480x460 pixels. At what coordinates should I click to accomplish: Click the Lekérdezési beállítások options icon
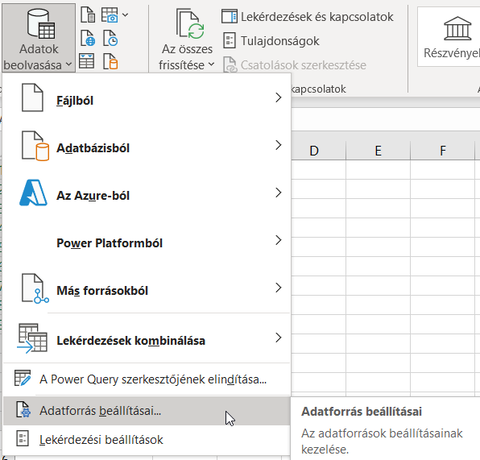point(22,438)
